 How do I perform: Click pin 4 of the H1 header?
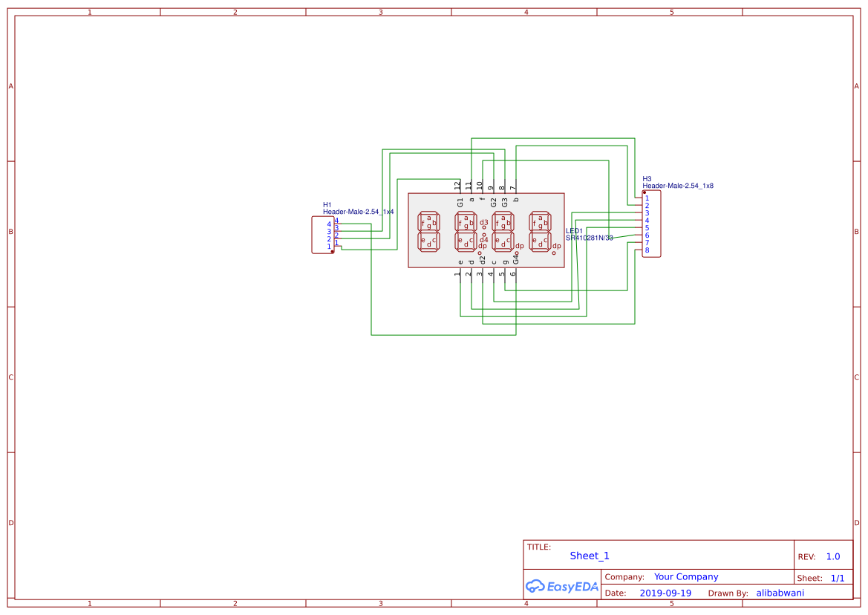click(x=338, y=223)
